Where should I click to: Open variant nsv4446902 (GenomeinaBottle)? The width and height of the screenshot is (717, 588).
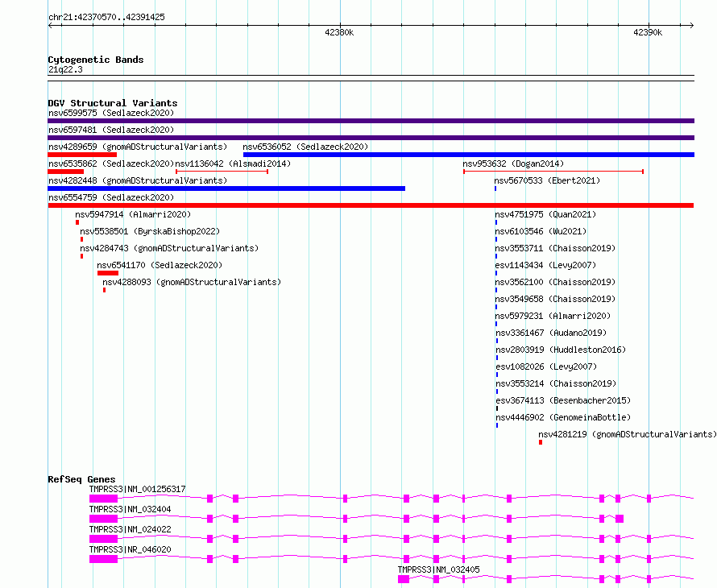(563, 417)
